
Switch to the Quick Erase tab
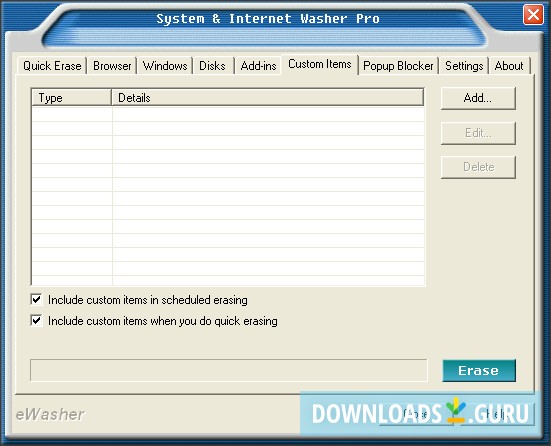point(52,66)
